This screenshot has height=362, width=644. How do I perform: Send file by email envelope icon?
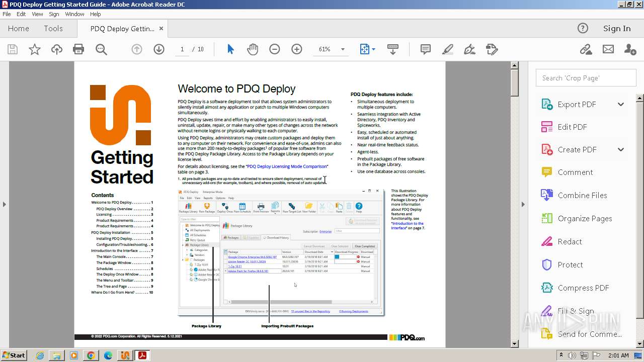(x=608, y=49)
